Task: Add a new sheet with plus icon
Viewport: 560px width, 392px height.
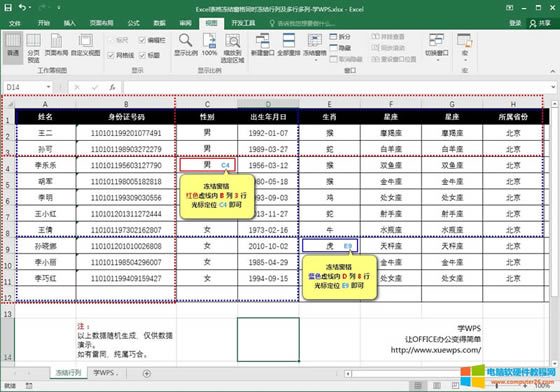Action: point(146,373)
